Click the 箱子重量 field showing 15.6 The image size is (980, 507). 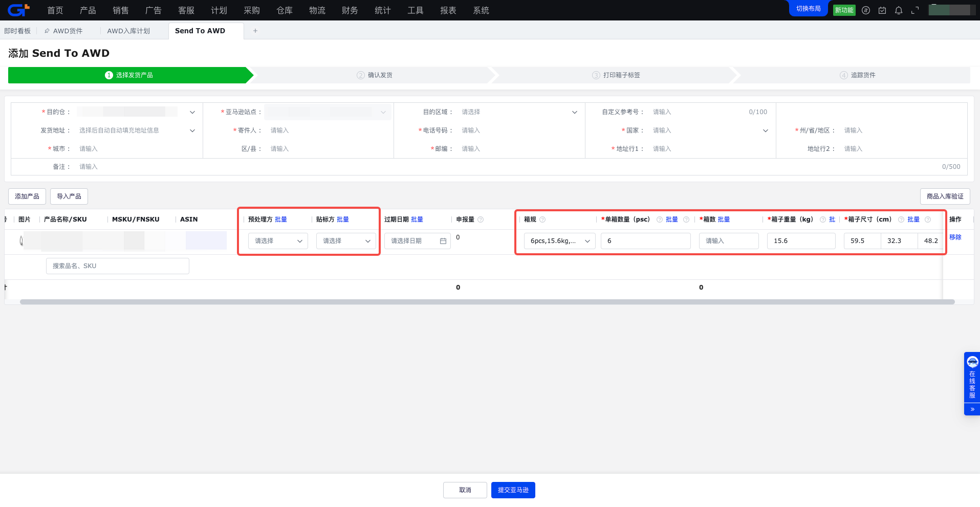pos(801,241)
